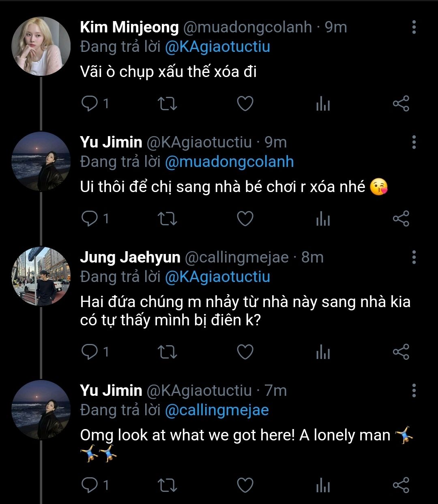Viewport: 438px width, 504px height.
Task: Open Kim Minjeong's profile picture
Action: 41,46
